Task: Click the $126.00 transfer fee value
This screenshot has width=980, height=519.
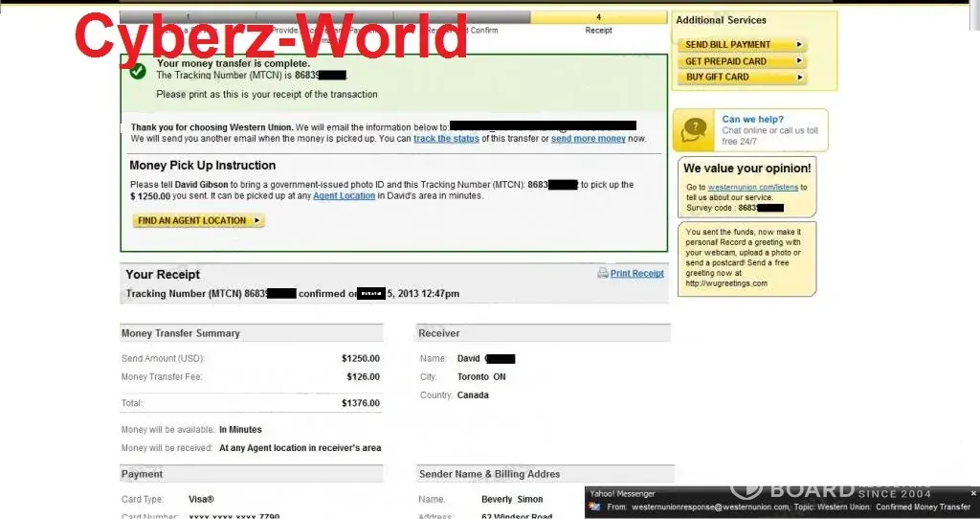Action: point(363,377)
